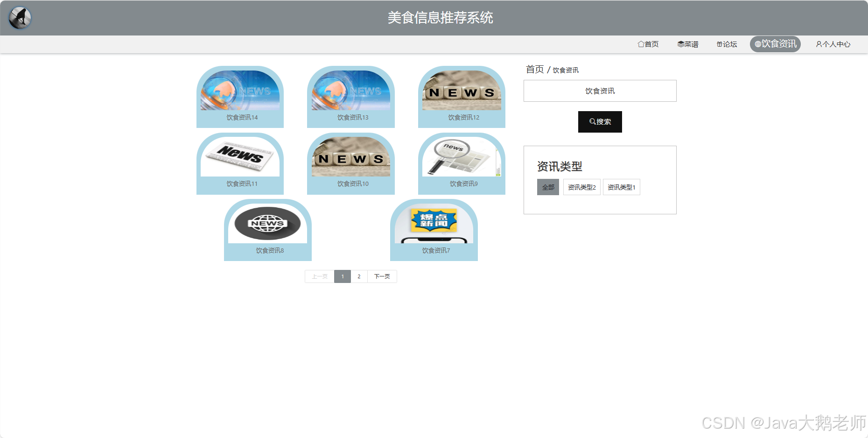Select the 全部 filter under 资讯类型
The height and width of the screenshot is (438, 868).
tap(548, 187)
